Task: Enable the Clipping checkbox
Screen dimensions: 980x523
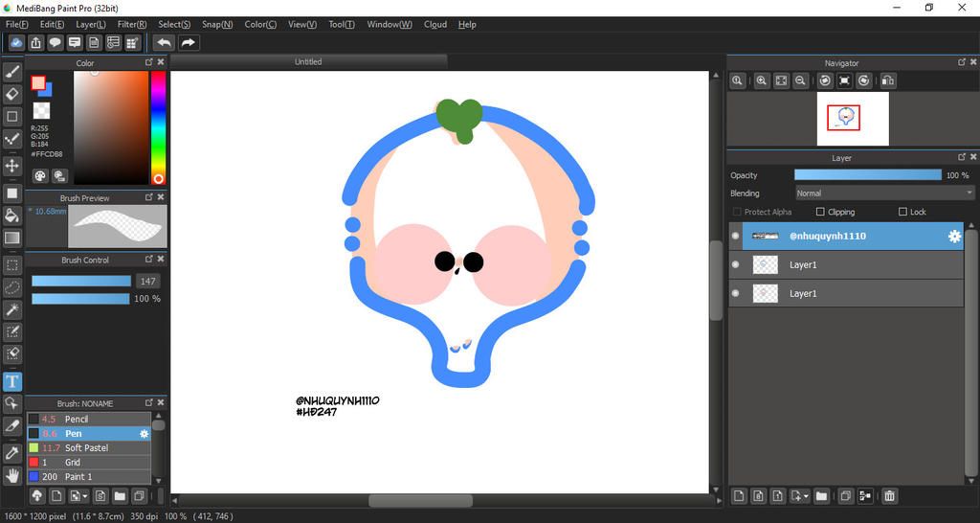Action: click(x=820, y=212)
